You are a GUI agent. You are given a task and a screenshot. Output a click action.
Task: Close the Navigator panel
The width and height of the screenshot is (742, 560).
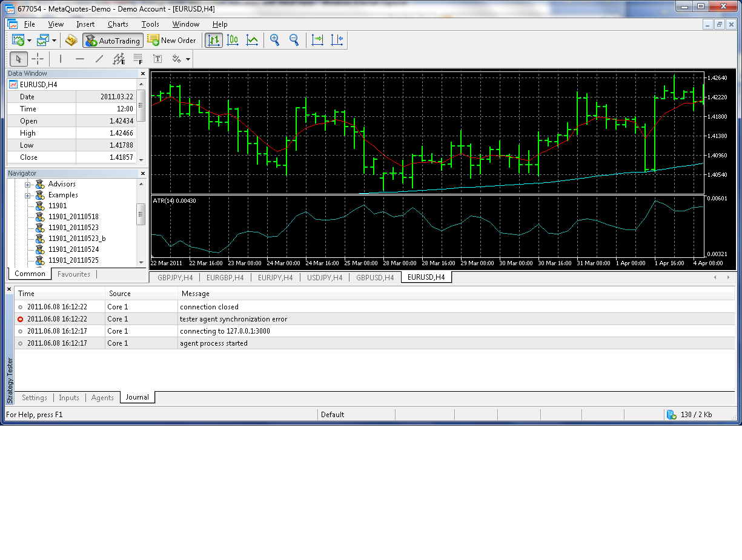click(x=143, y=173)
